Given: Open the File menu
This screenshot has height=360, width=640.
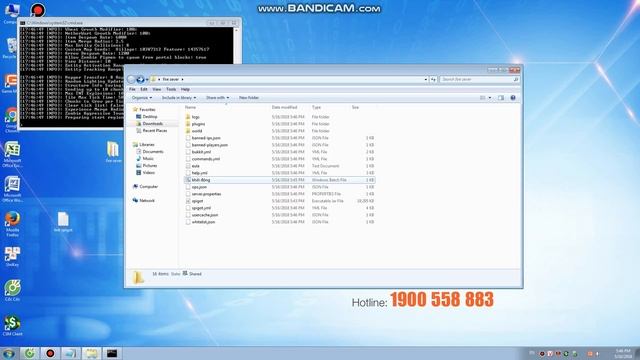Looking at the screenshot, I should [x=132, y=89].
